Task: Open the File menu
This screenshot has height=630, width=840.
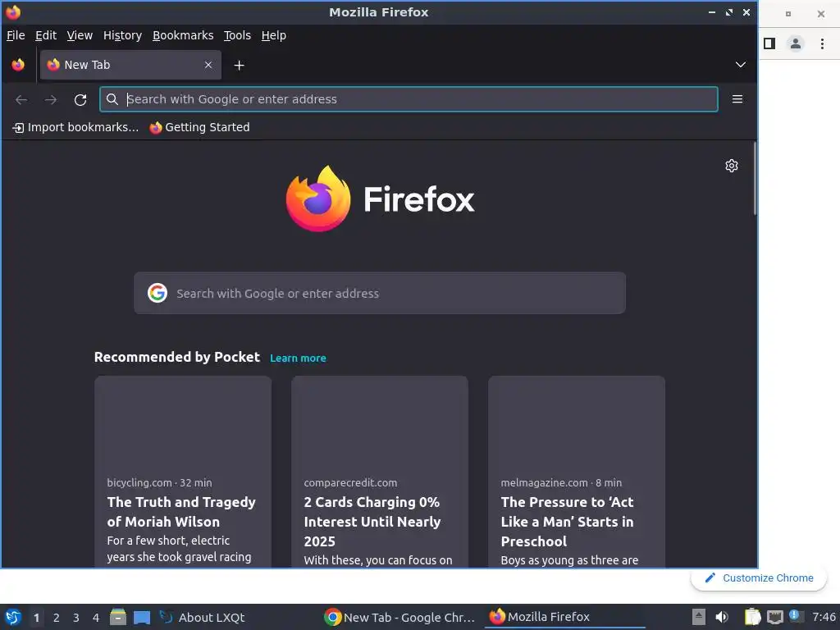Action: pyautogui.click(x=16, y=35)
